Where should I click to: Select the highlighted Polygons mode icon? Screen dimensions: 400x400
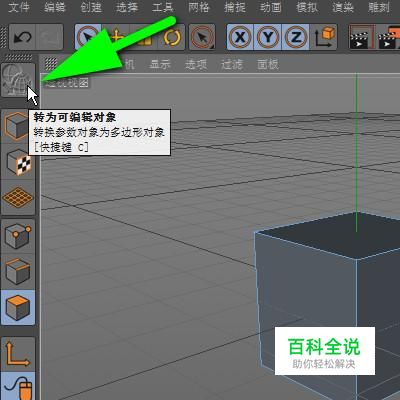pyautogui.click(x=18, y=307)
